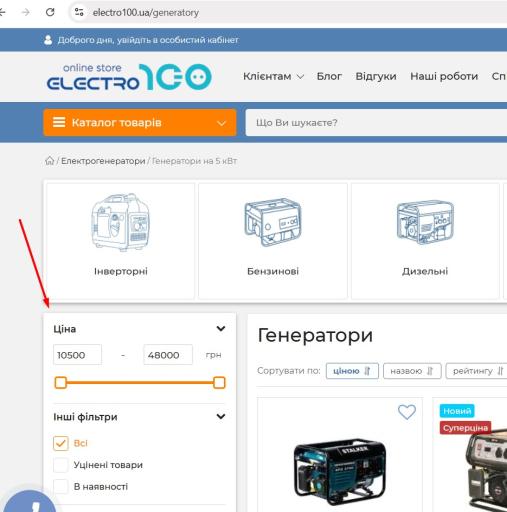This screenshot has width=507, height=512.
Task: Click the browser address bar URL
Action: point(146,13)
